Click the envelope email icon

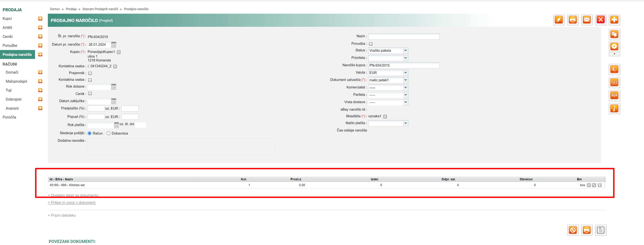pyautogui.click(x=586, y=20)
